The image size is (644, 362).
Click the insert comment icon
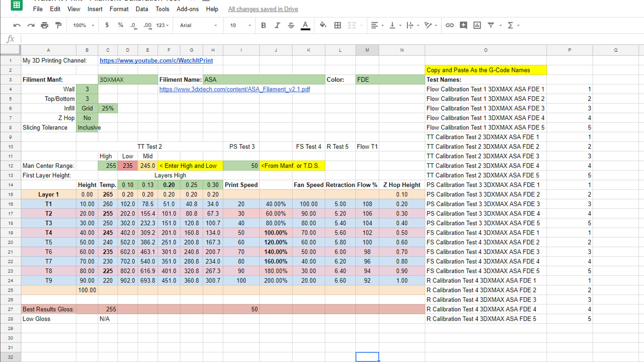click(463, 25)
